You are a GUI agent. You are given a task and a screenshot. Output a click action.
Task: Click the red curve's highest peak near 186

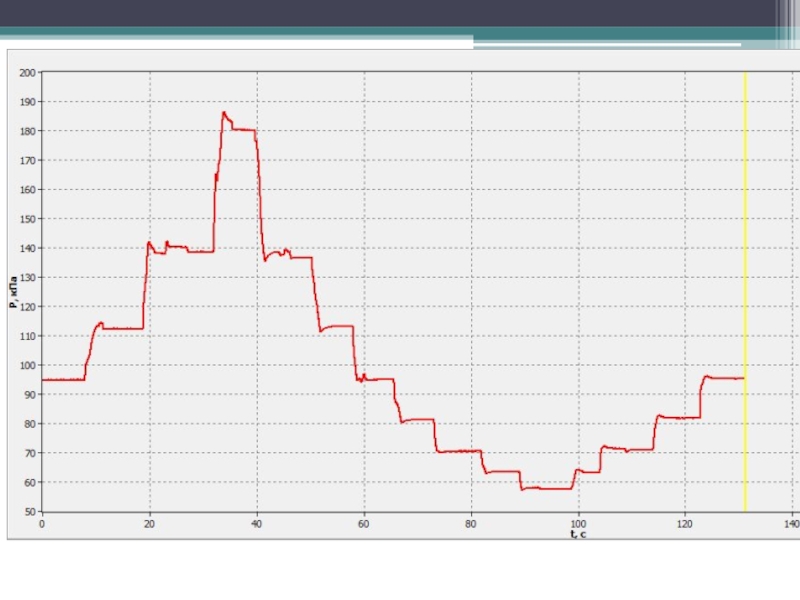[x=224, y=113]
